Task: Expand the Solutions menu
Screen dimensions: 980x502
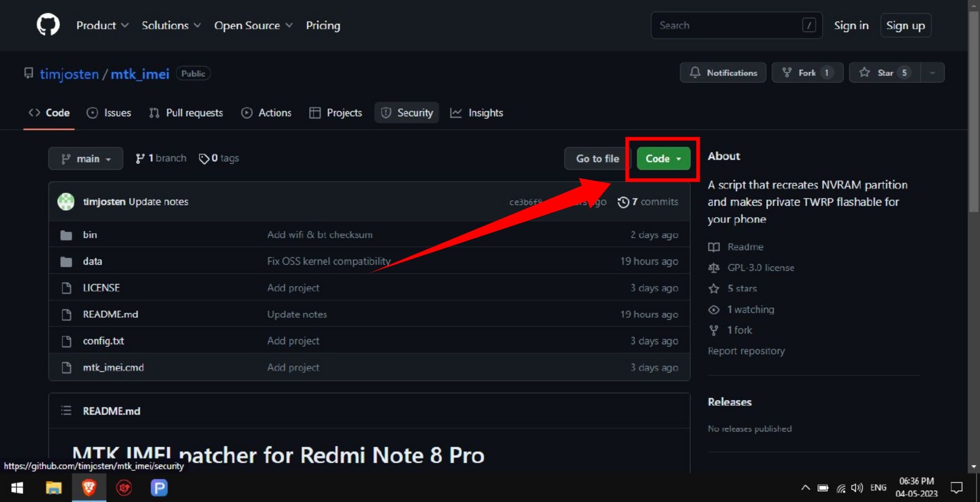Action: pyautogui.click(x=171, y=25)
